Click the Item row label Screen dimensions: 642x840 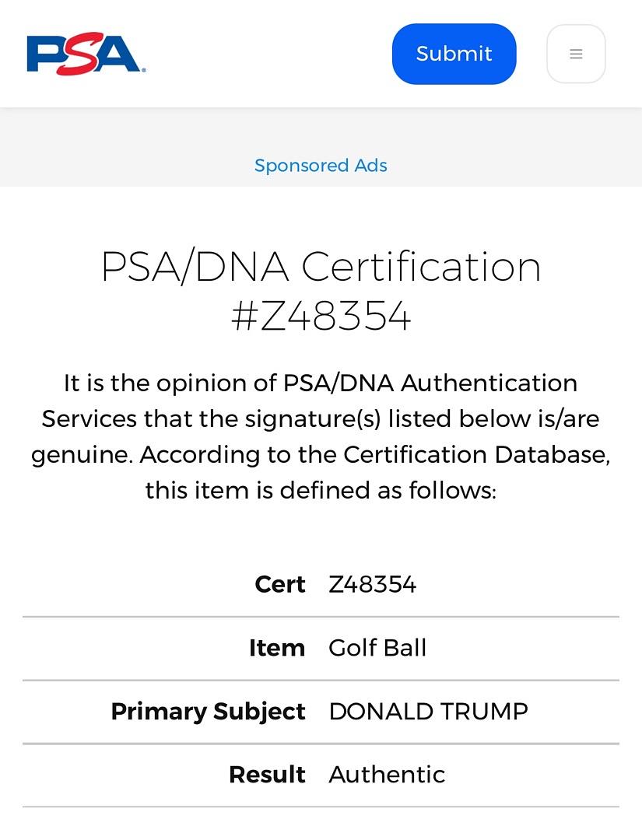point(276,648)
